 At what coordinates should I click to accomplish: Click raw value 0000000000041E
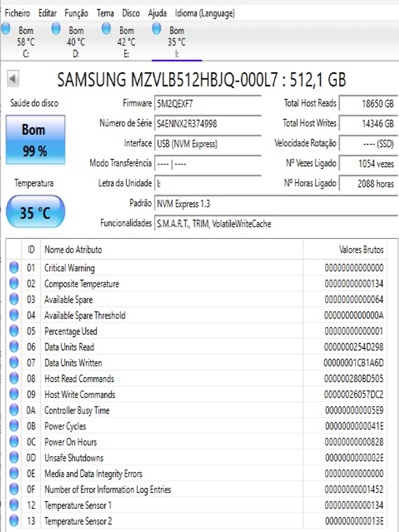click(x=354, y=426)
